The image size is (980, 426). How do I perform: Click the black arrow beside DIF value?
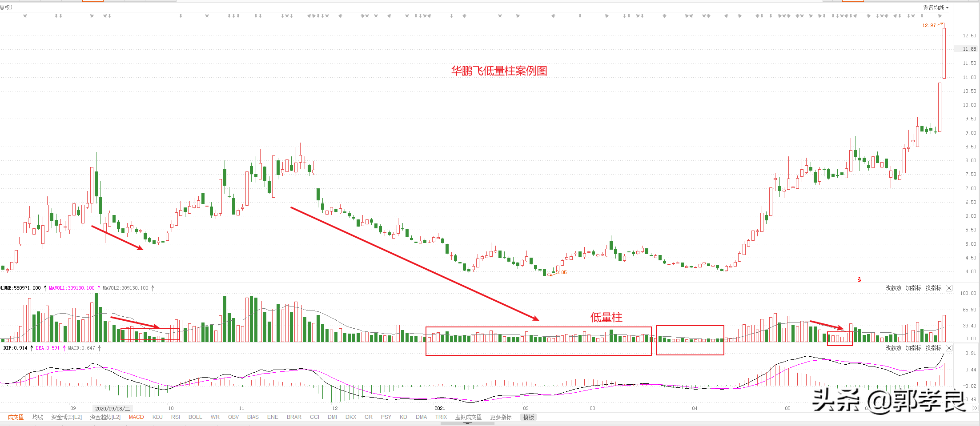(x=32, y=348)
